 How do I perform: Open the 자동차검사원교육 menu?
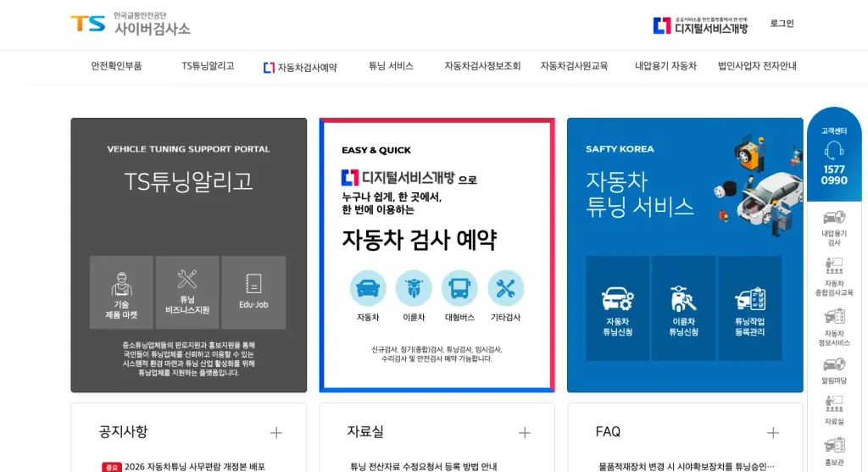574,66
